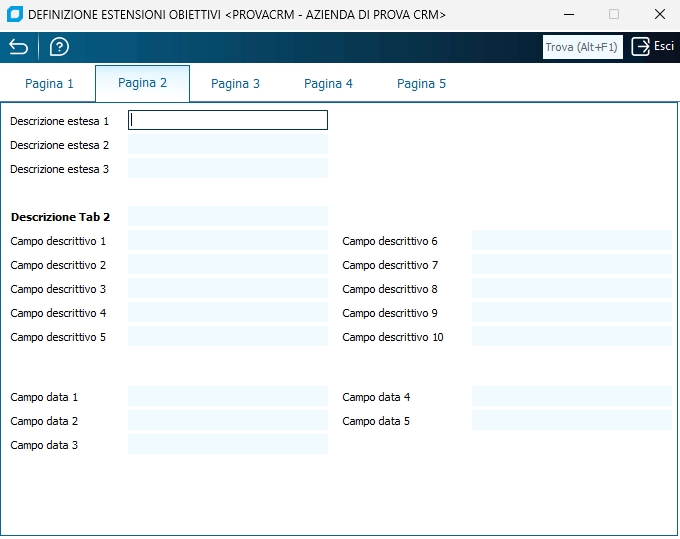Switch to Pagina 1 tab
The width and height of the screenshot is (680, 539).
[49, 83]
